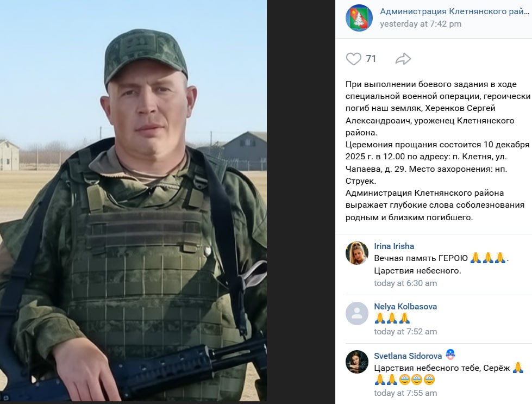View the 71 likes count

(371, 59)
